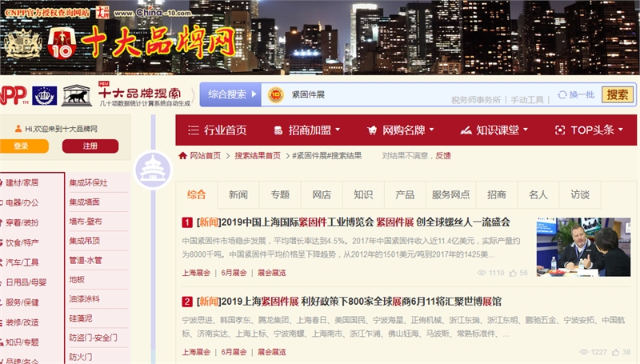Open the 行业首页 menu item

click(218, 130)
